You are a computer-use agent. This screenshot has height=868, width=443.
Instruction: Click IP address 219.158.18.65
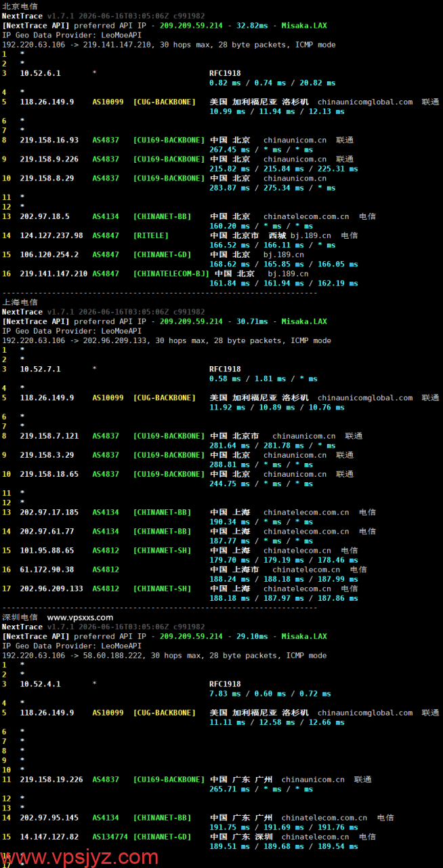click(x=49, y=474)
